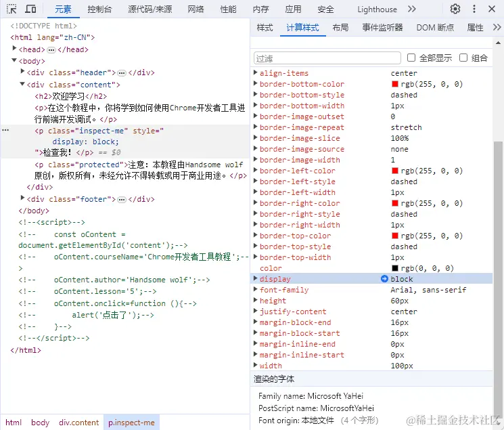504x430 pixels.
Task: Open DevTools settings gear
Action: [455, 9]
